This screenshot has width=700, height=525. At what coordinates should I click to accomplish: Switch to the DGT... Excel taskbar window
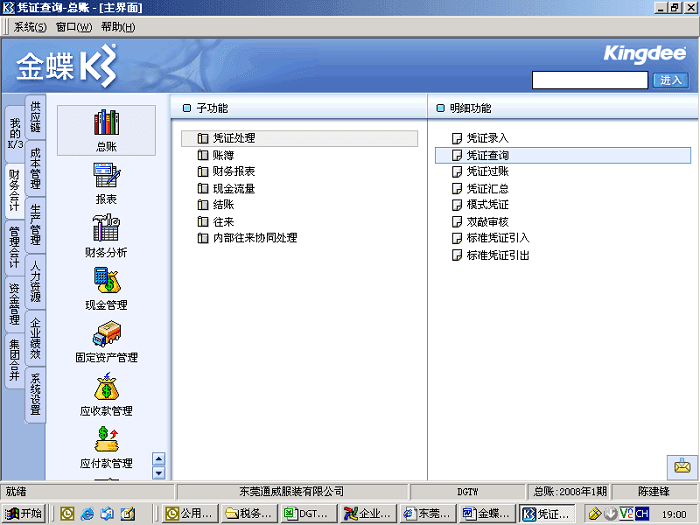[309, 514]
